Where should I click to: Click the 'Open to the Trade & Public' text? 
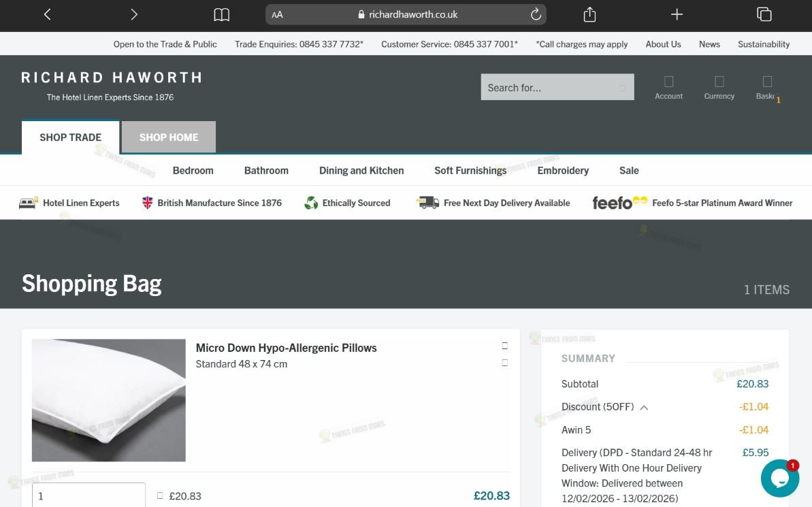tap(165, 44)
